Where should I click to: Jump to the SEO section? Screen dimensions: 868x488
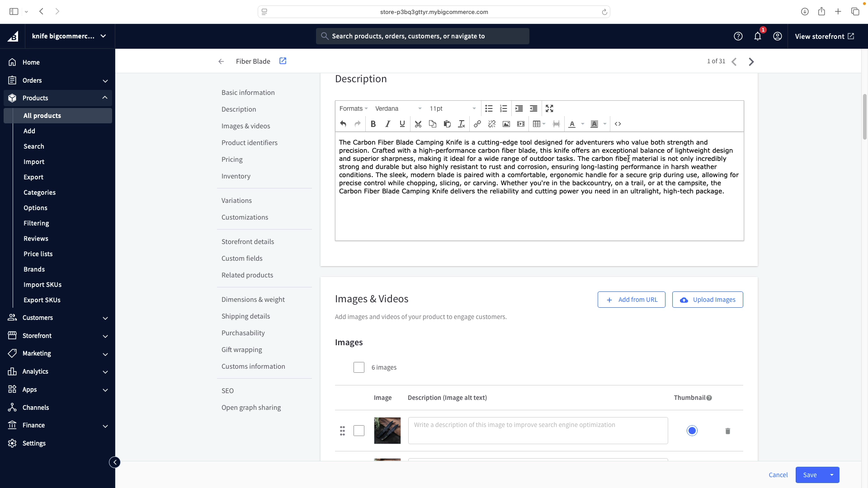(227, 391)
